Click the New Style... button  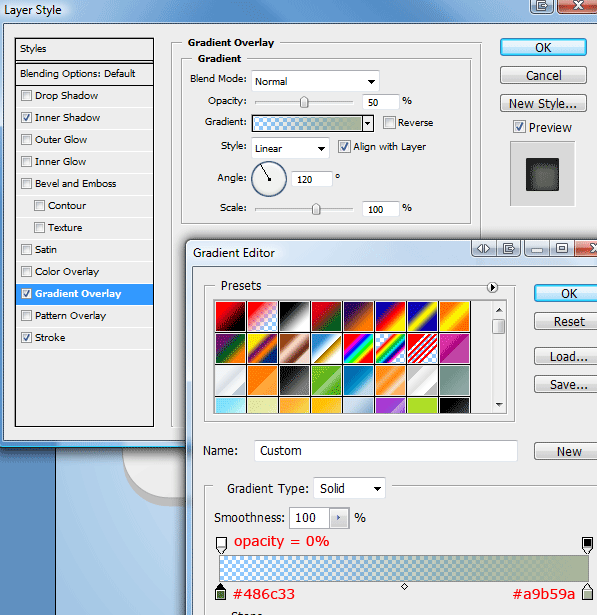543,104
